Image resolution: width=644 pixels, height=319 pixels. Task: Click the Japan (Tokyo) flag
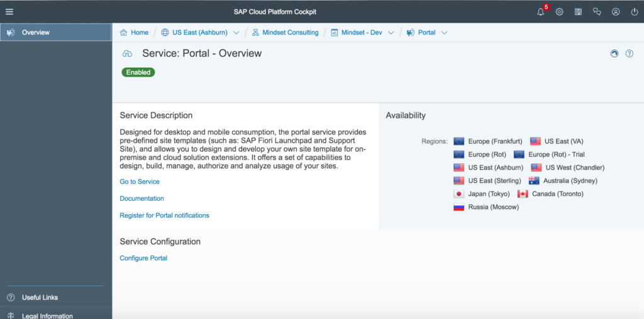click(x=458, y=194)
